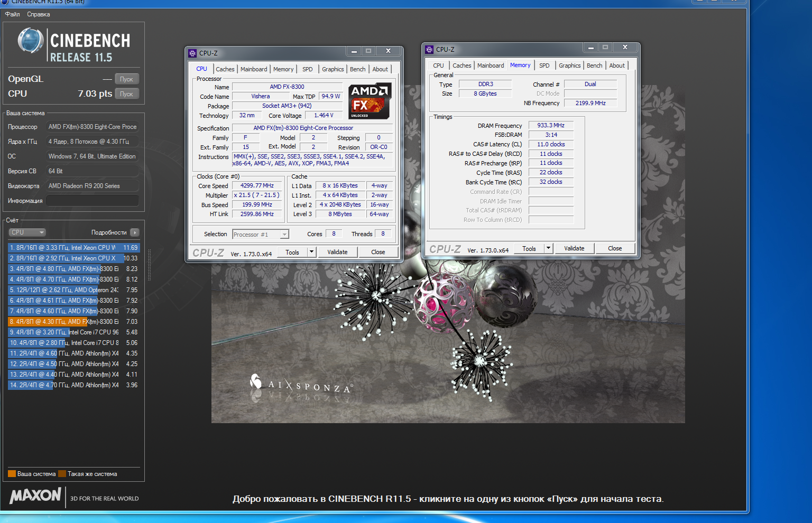Click Validate in right CPU-Z window

[x=574, y=248]
